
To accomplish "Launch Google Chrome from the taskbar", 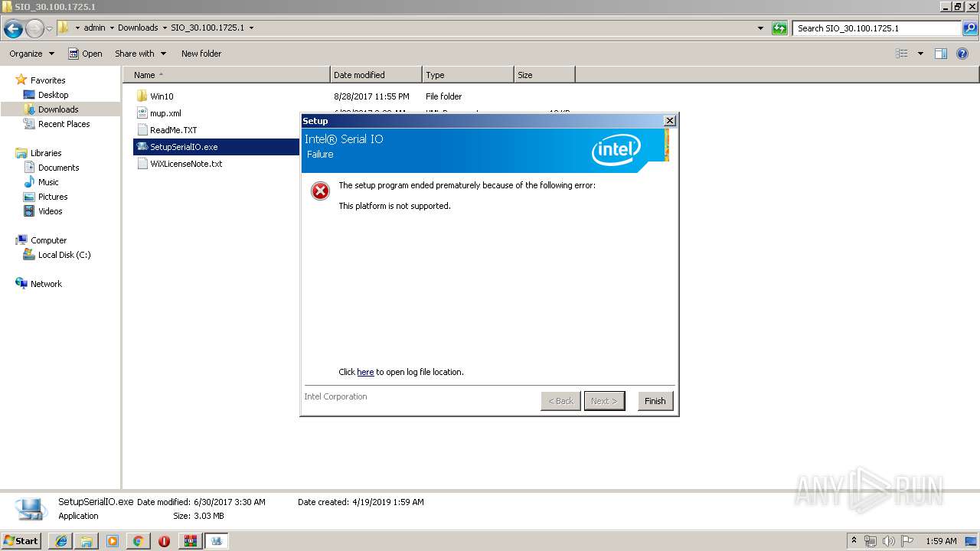I will coord(138,541).
